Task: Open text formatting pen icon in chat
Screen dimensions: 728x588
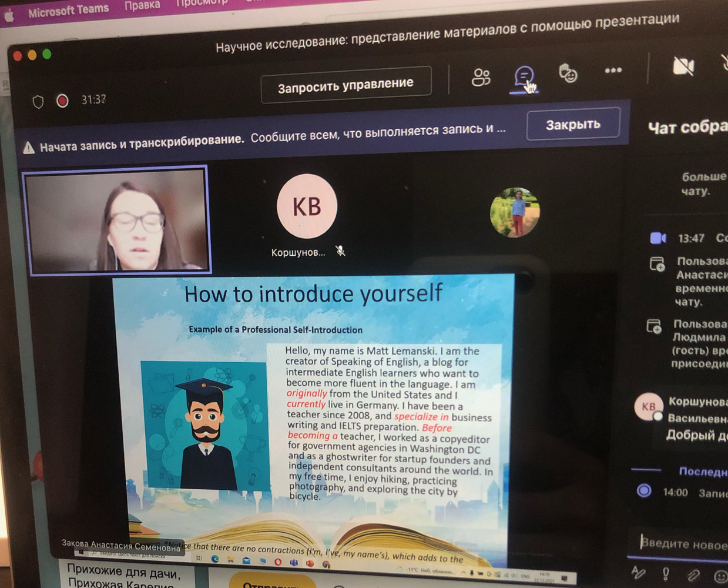Action: pyautogui.click(x=638, y=572)
